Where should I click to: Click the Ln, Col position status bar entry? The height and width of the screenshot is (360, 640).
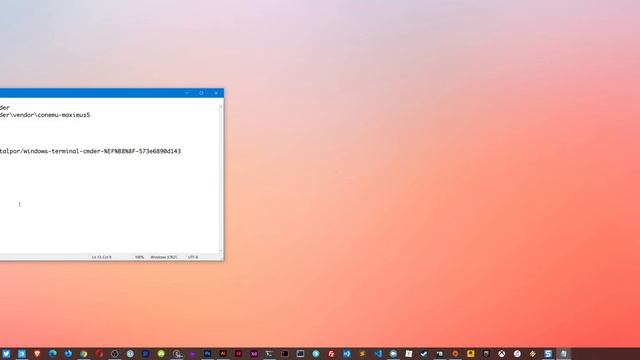102,257
